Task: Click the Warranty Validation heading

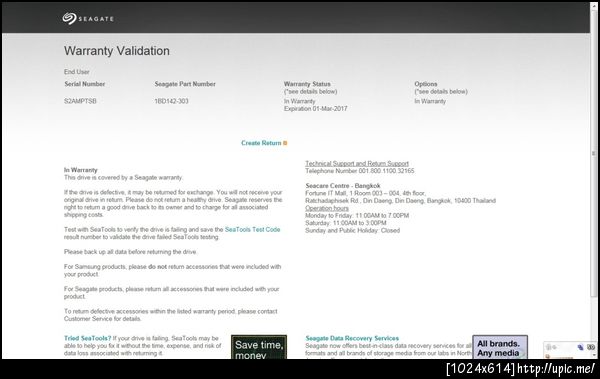Action: click(117, 51)
